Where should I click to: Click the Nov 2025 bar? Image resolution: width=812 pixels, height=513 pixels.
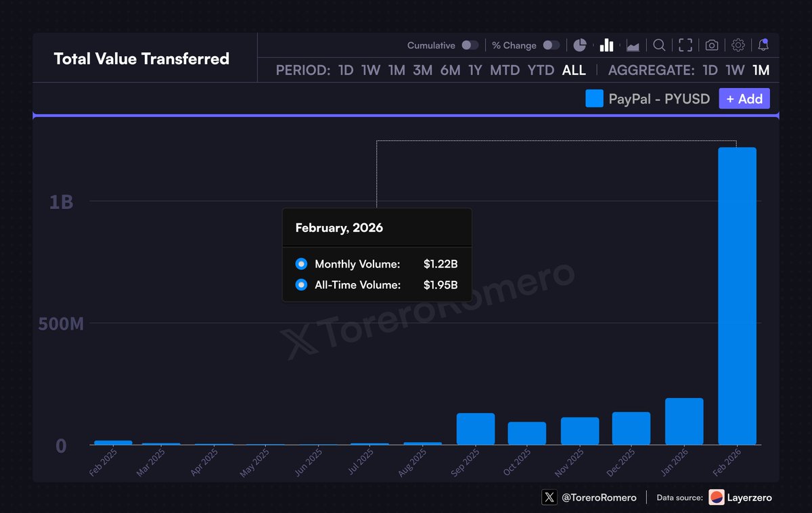point(580,431)
